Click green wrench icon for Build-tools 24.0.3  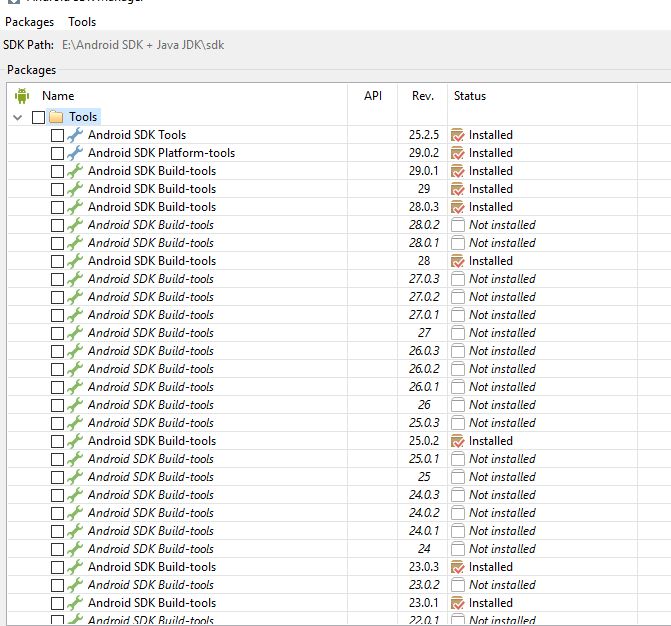click(x=75, y=495)
